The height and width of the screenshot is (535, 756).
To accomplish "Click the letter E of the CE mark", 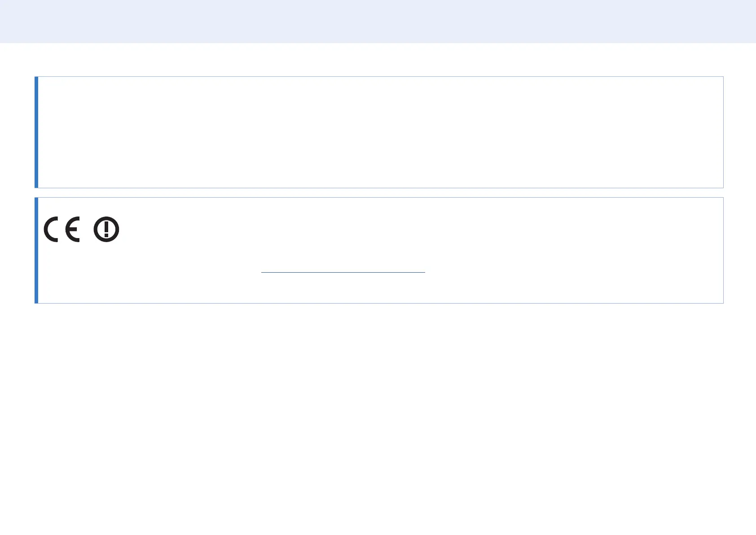I will (72, 229).
